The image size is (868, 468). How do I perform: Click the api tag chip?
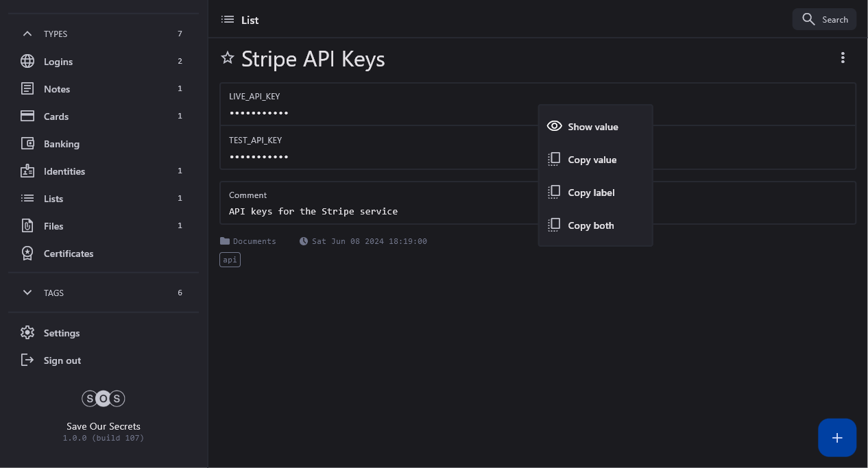[x=230, y=260]
